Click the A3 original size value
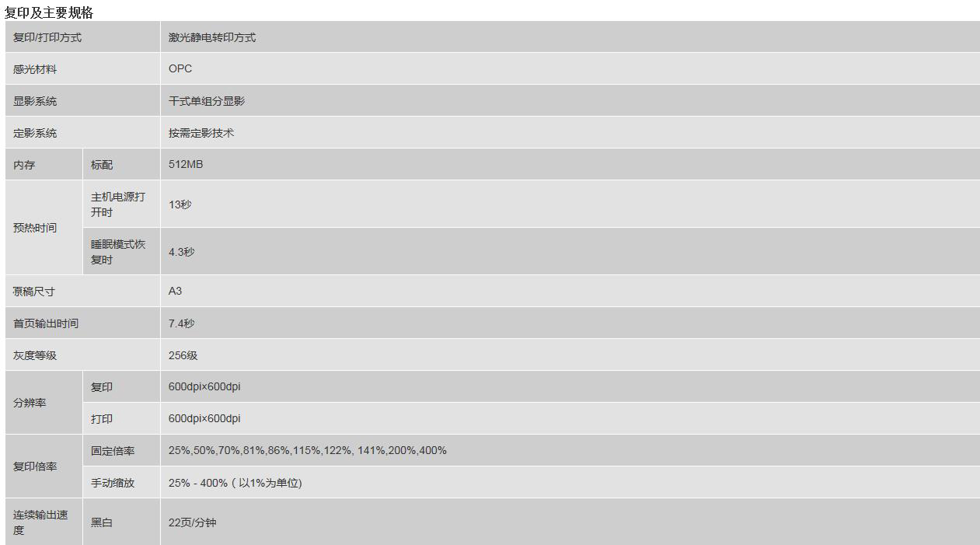The width and height of the screenshot is (980, 545). (175, 291)
